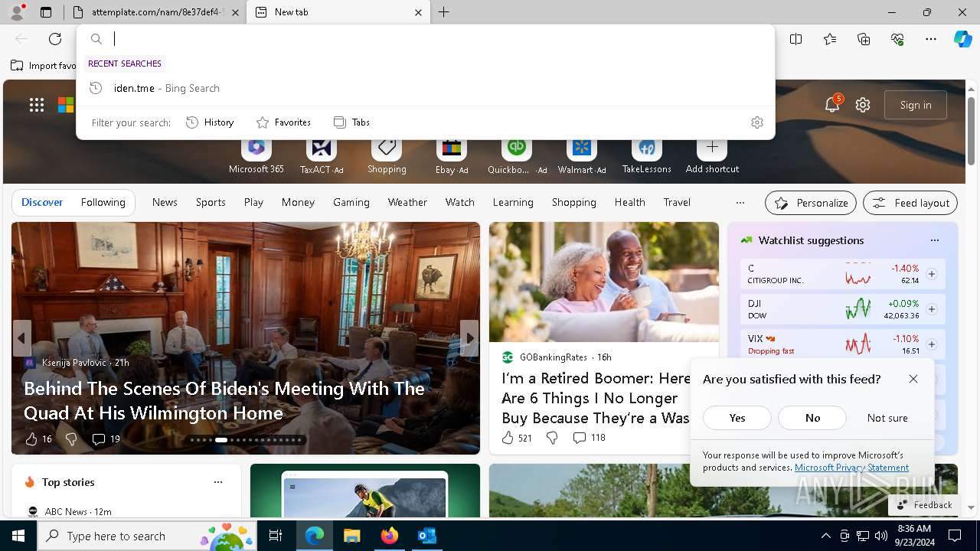Open the tab actions menu icon
The image size is (980, 551).
click(46, 12)
